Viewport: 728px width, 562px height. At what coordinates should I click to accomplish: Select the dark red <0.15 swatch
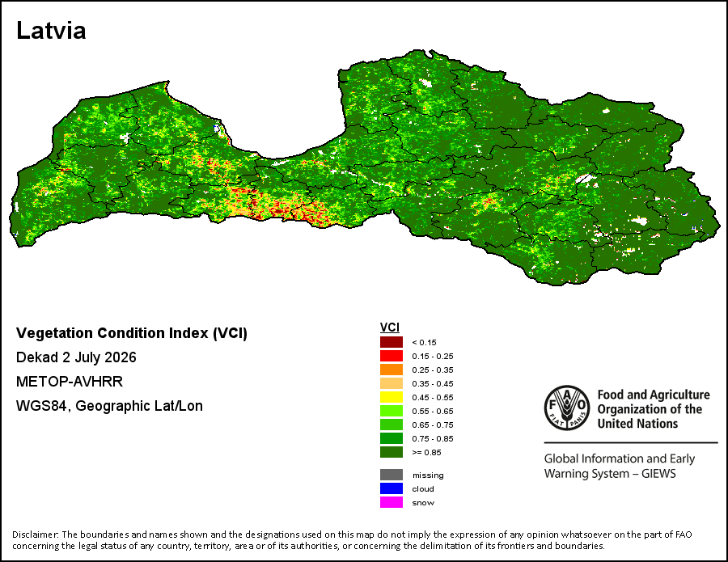tap(392, 342)
